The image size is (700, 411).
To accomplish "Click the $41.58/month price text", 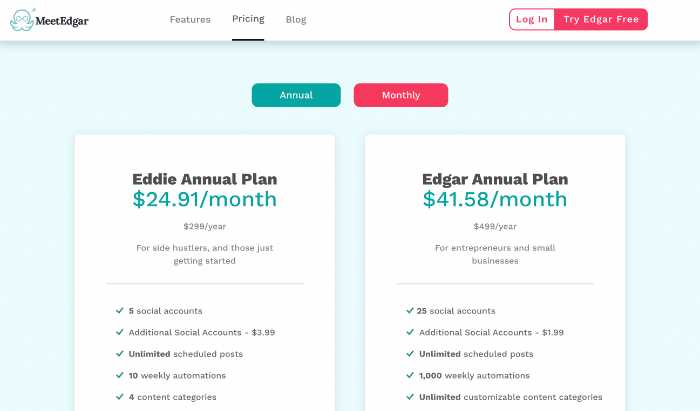I will pyautogui.click(x=495, y=199).
